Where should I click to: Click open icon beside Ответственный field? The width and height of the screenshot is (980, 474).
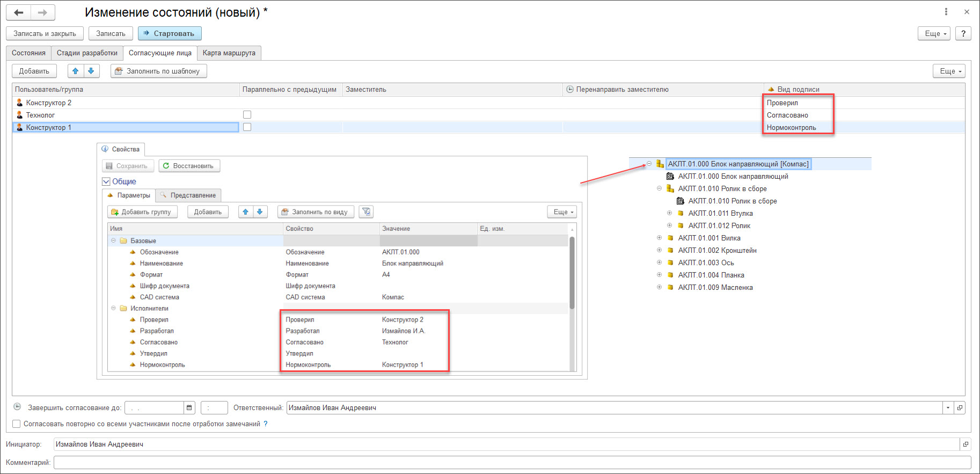(960, 408)
